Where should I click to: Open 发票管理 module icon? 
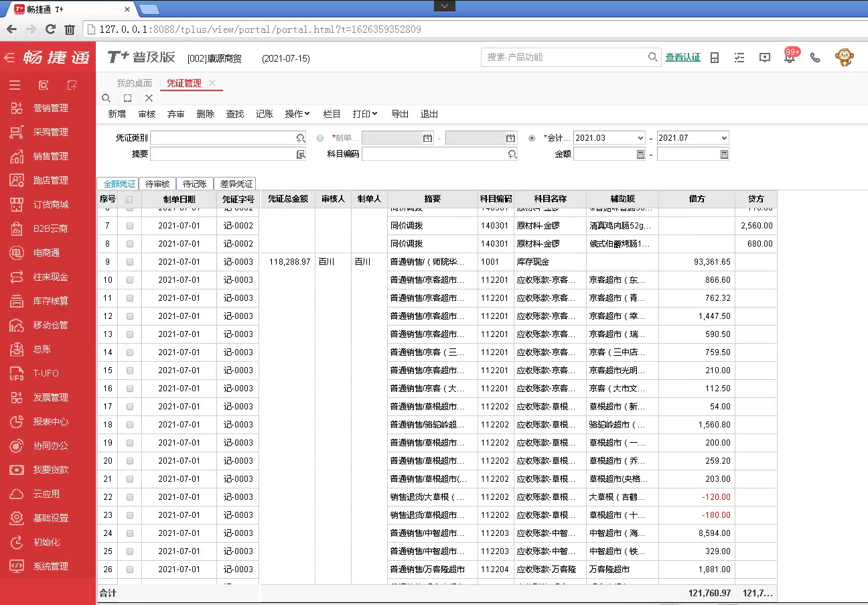[x=17, y=397]
